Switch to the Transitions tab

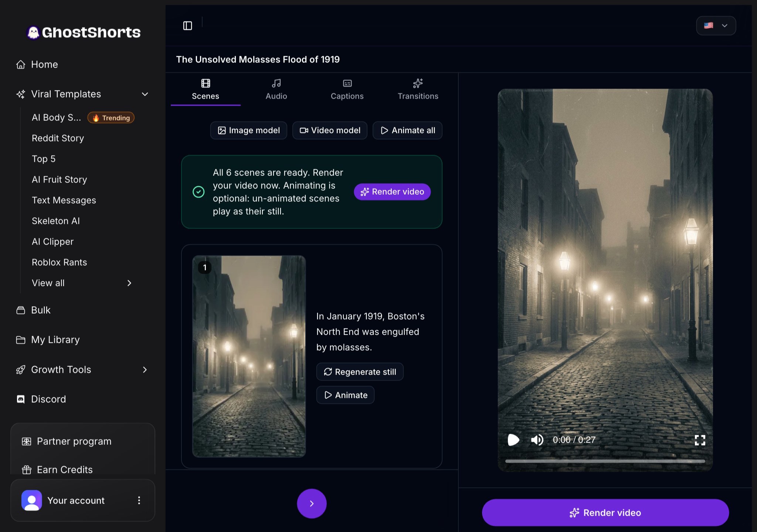[418, 90]
